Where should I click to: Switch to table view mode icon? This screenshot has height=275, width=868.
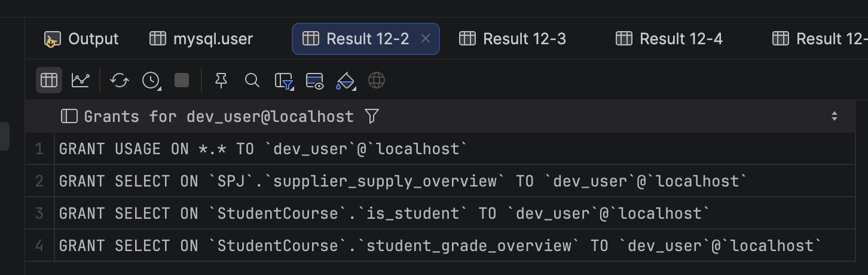49,80
